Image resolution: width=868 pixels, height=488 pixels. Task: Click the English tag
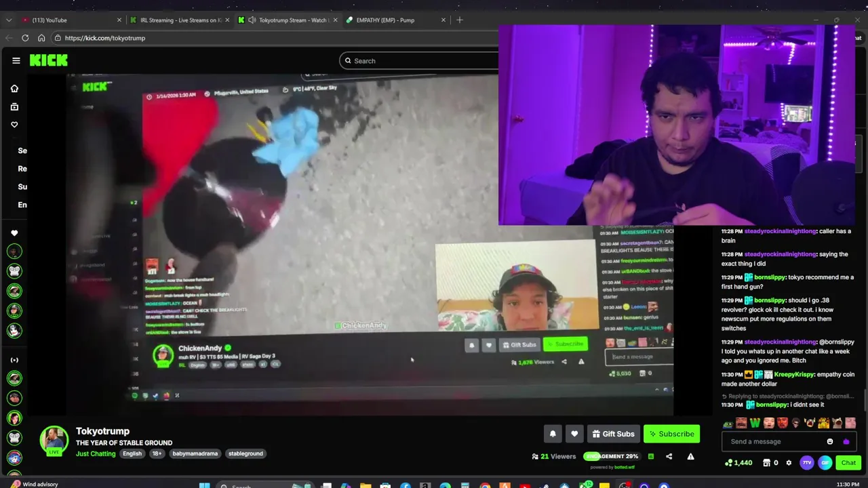tap(132, 453)
